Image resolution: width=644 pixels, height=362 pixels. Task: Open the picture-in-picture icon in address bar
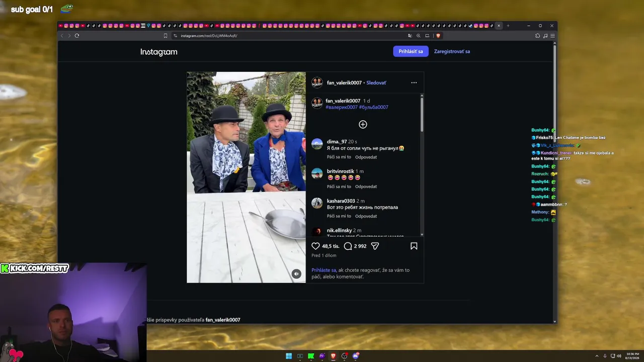(427, 36)
